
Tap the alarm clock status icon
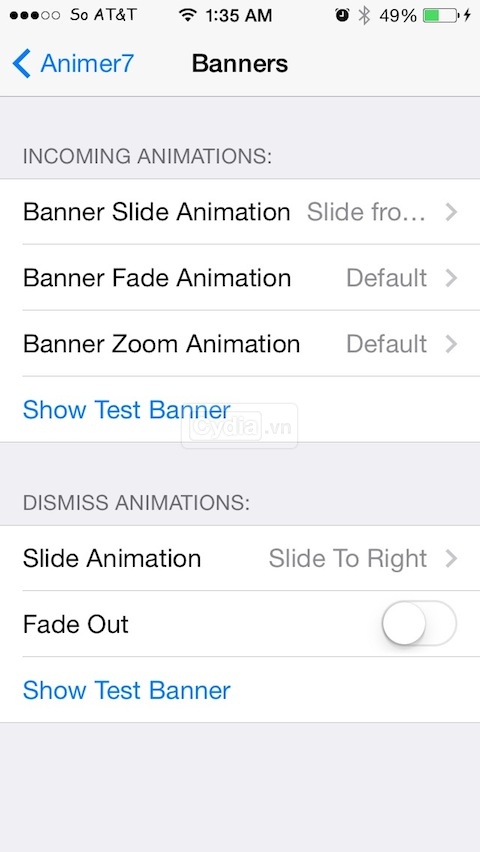point(342,15)
